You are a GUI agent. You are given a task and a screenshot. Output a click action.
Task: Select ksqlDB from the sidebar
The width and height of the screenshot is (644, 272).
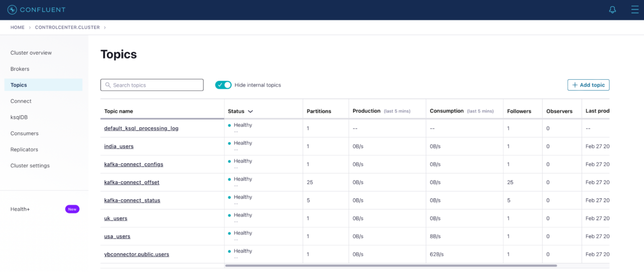(x=18, y=117)
